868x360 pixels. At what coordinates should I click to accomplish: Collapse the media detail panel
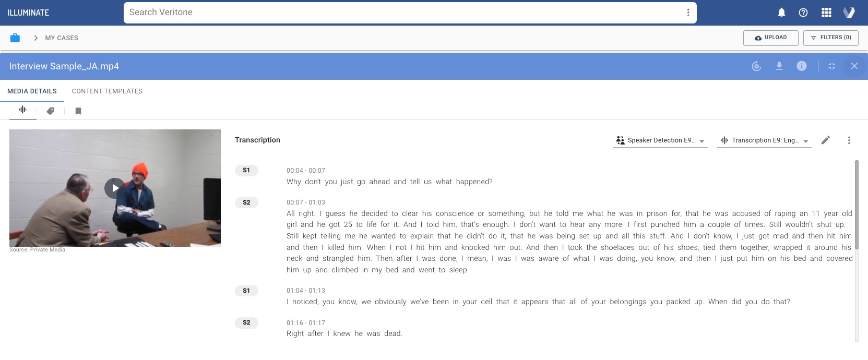[x=832, y=66]
